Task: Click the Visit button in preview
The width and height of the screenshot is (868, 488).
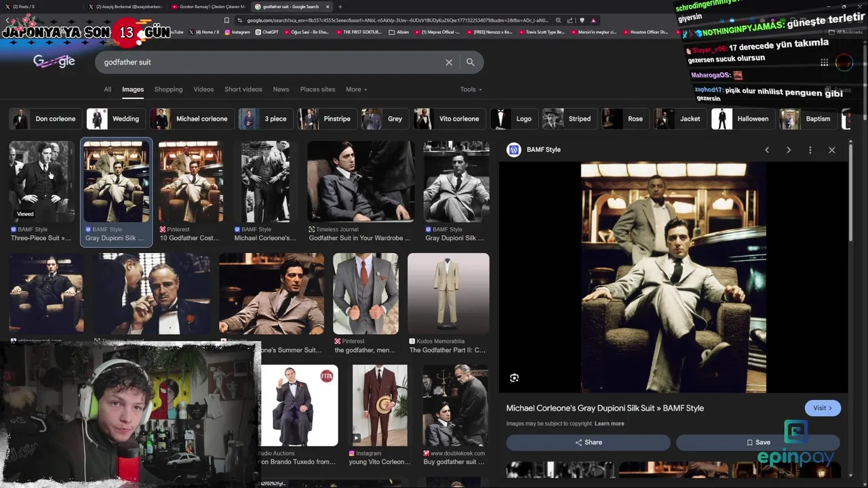Action: (823, 408)
